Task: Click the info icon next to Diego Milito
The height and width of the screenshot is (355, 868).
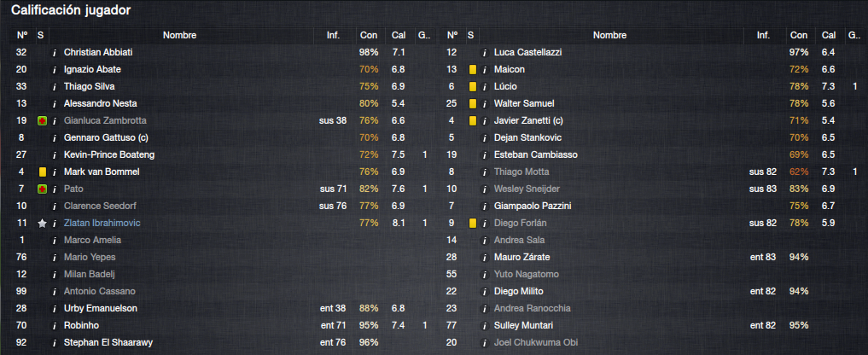Action: tap(485, 291)
